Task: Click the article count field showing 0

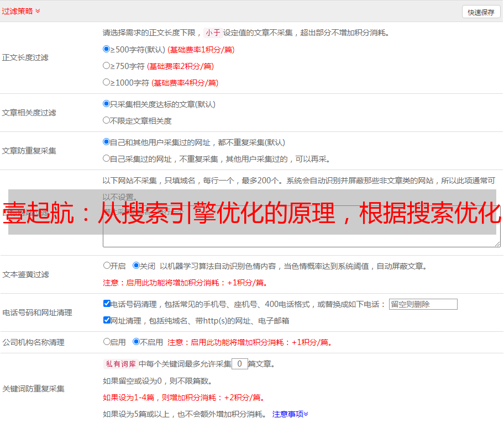Action: point(239,364)
